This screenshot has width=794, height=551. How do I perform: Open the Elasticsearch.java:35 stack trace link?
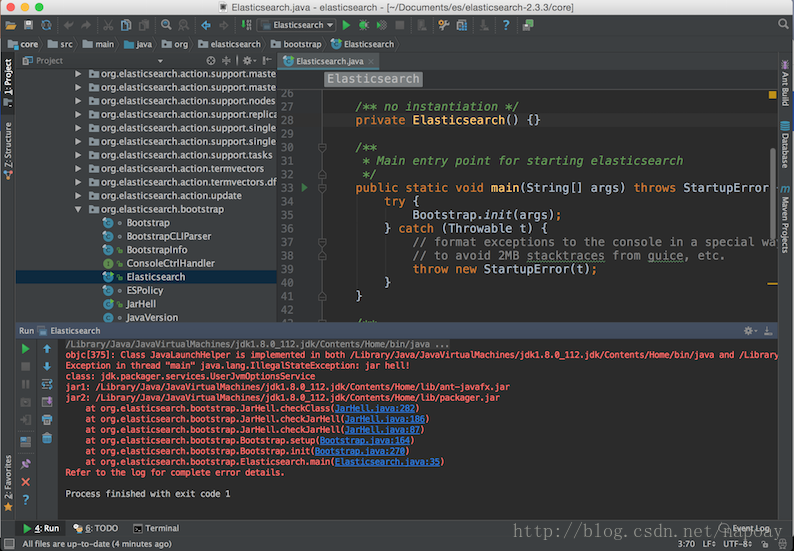click(387, 461)
